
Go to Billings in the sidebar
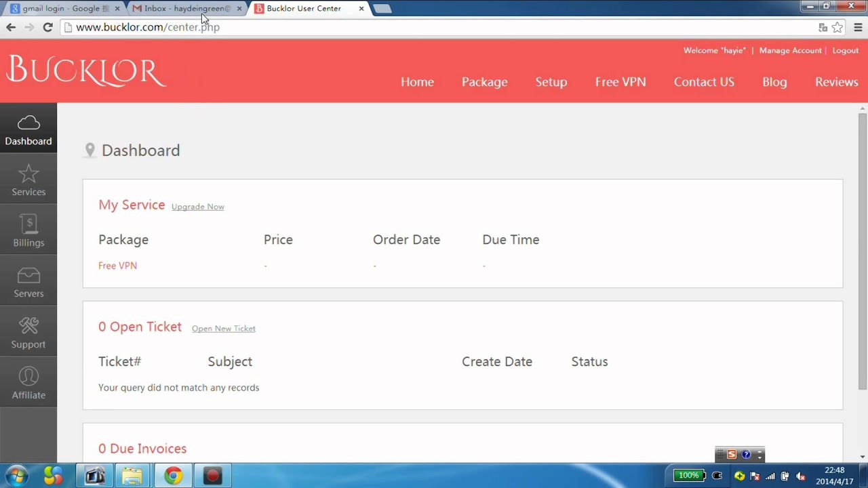tap(28, 230)
